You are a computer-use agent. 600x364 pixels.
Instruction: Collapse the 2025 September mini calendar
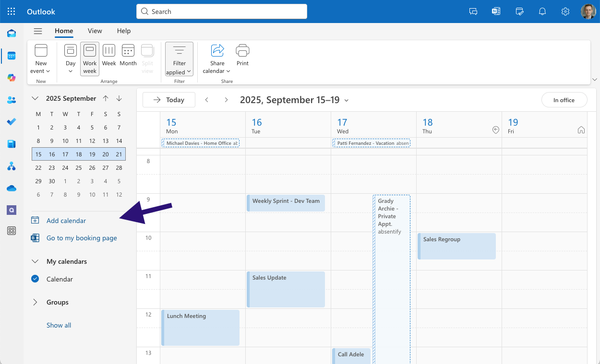tap(35, 98)
